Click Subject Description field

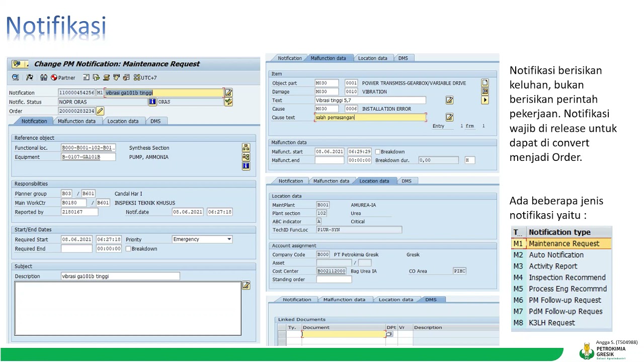(x=120, y=276)
